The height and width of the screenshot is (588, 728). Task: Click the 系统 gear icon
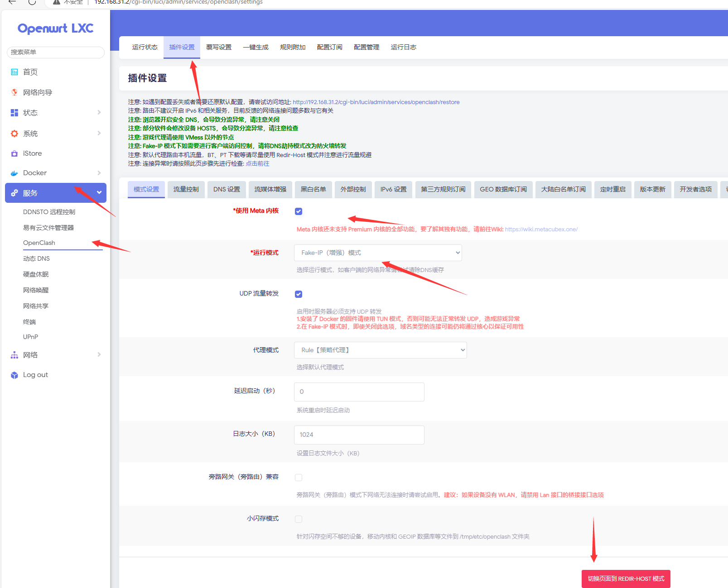14,134
